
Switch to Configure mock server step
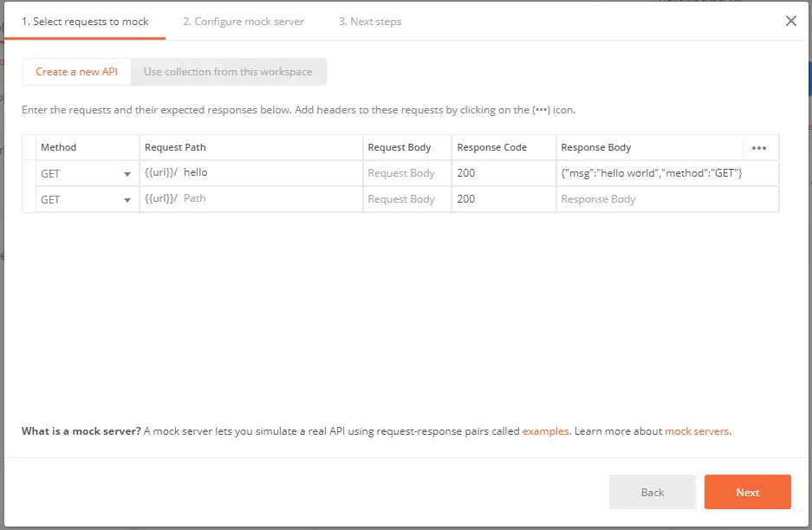point(243,22)
